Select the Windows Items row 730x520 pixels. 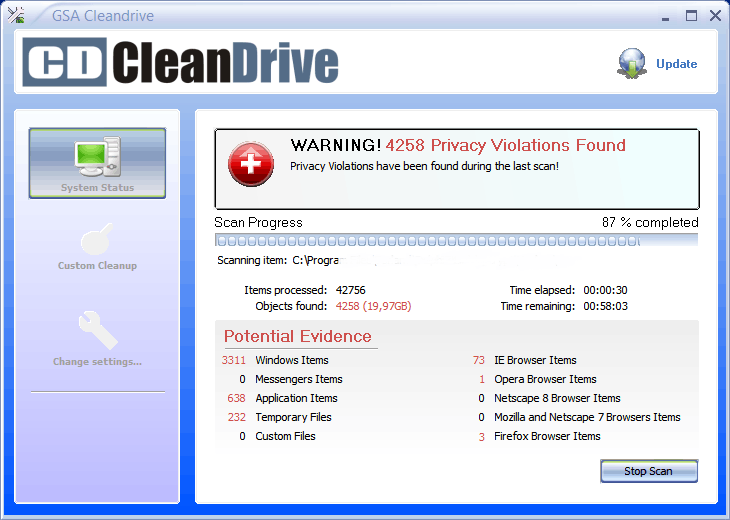[275, 360]
